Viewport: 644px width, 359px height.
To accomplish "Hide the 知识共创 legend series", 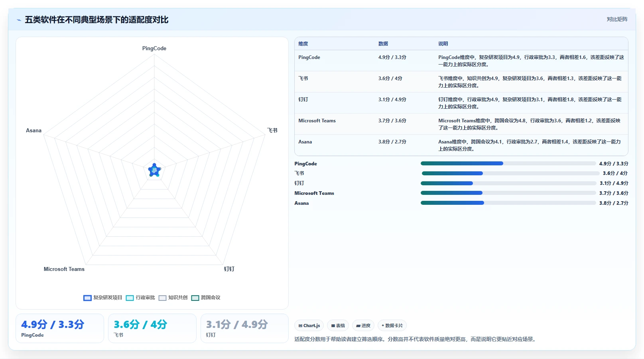I will 173,298.
